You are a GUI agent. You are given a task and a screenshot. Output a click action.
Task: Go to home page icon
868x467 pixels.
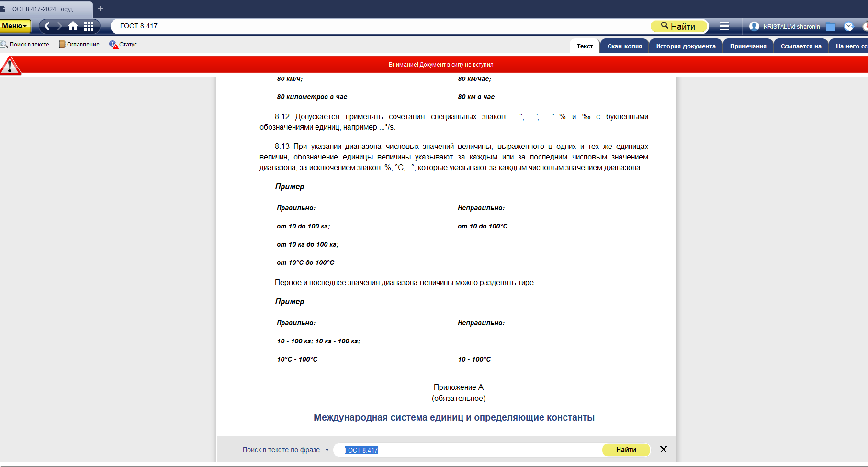pos(73,26)
